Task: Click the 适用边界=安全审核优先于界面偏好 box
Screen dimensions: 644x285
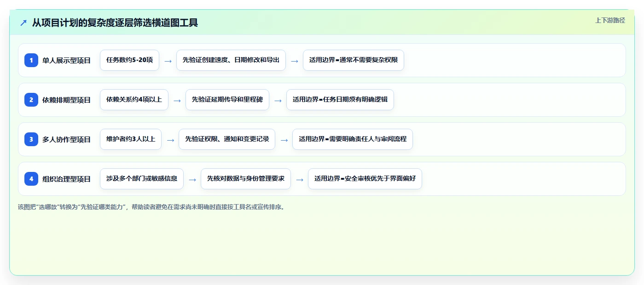Action: pyautogui.click(x=365, y=179)
